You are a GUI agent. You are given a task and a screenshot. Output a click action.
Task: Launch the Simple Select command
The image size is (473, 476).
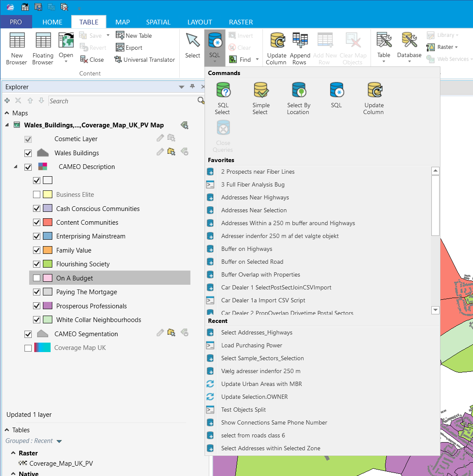pos(260,98)
